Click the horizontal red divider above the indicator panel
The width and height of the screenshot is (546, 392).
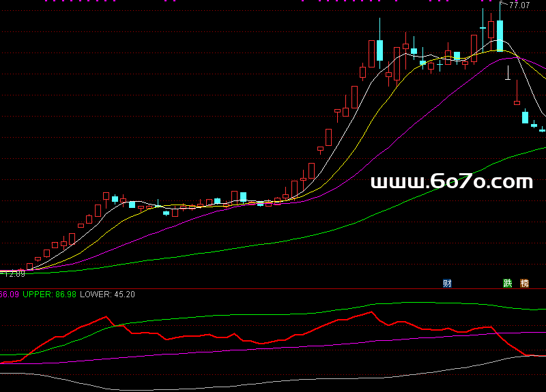click(273, 288)
